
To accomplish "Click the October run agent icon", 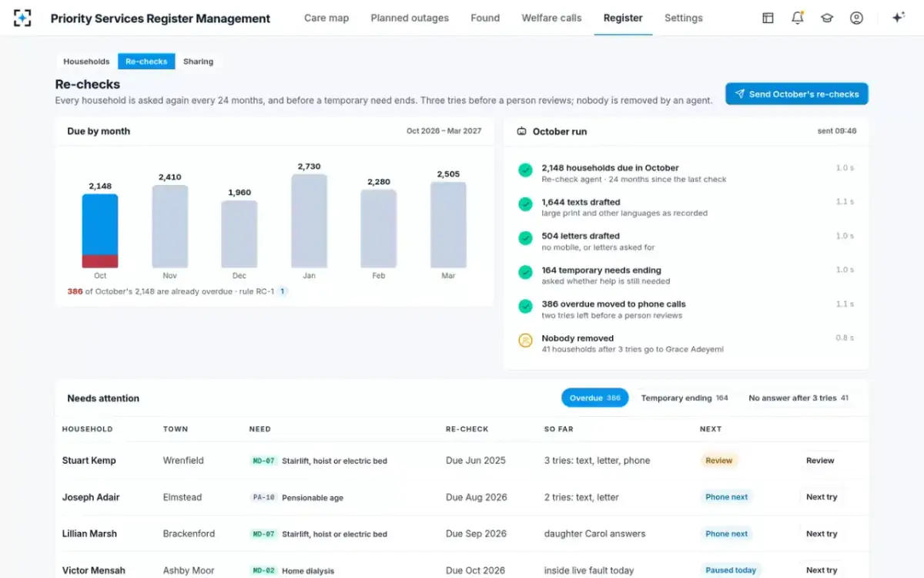I will tap(521, 132).
